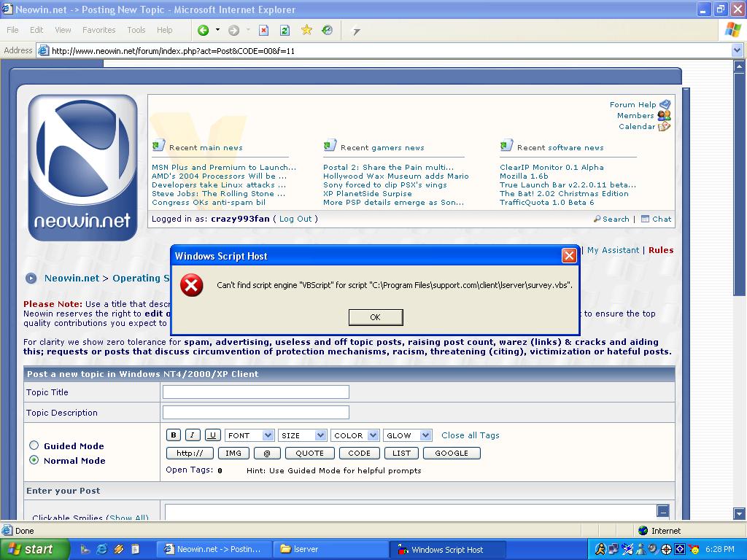Screen dimensions: 747x560
Task: Open the File menu
Action: click(13, 30)
